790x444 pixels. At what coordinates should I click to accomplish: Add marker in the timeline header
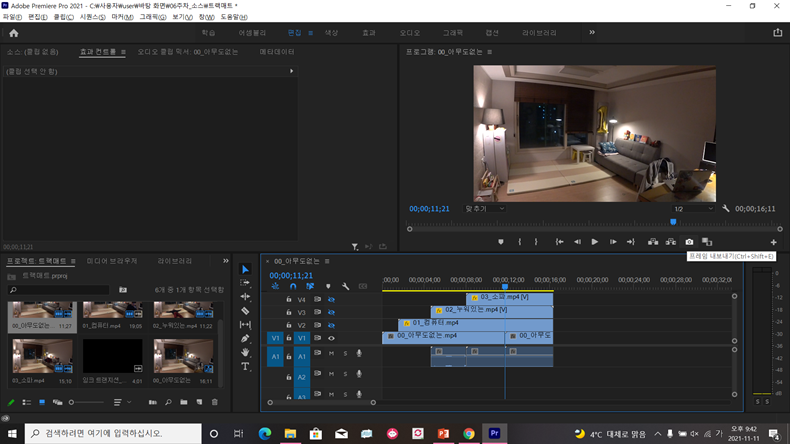(x=328, y=286)
